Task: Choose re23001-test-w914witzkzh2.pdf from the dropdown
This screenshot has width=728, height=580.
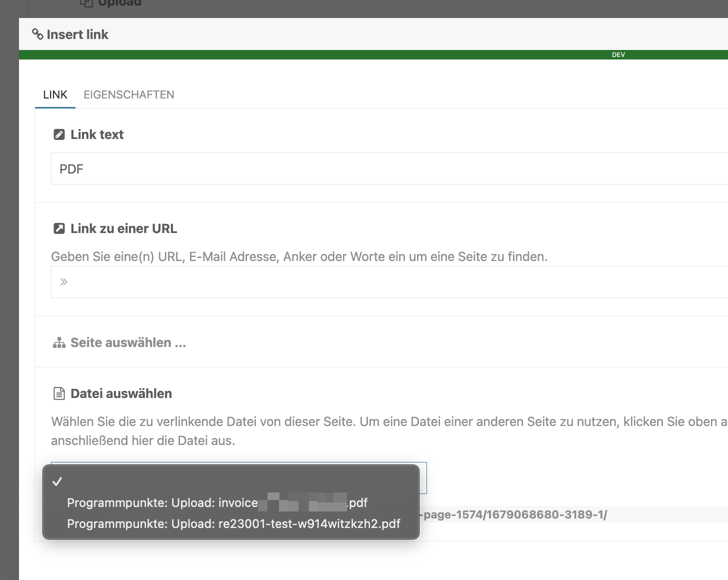Action: pyautogui.click(x=233, y=524)
